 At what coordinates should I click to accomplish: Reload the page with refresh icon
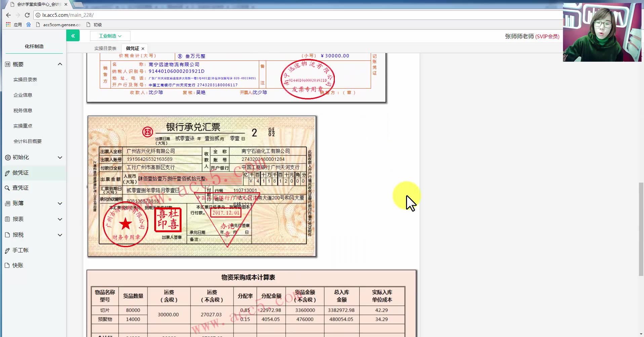(x=27, y=15)
